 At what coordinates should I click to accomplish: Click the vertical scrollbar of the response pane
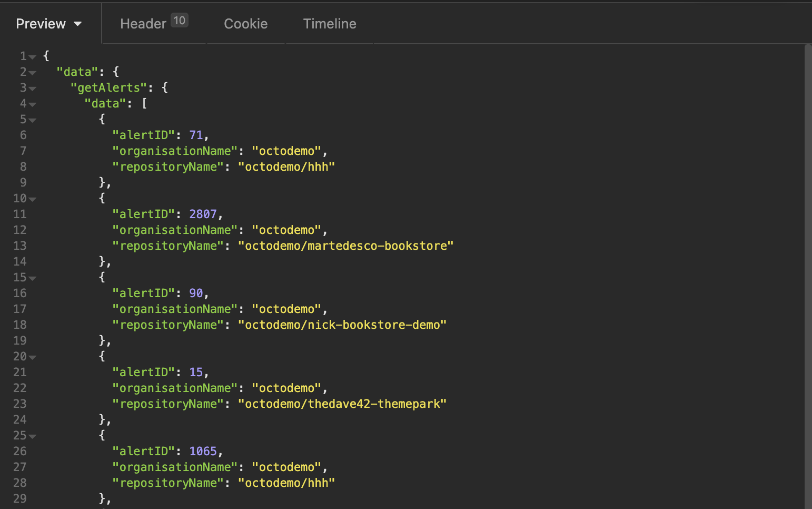(808, 263)
